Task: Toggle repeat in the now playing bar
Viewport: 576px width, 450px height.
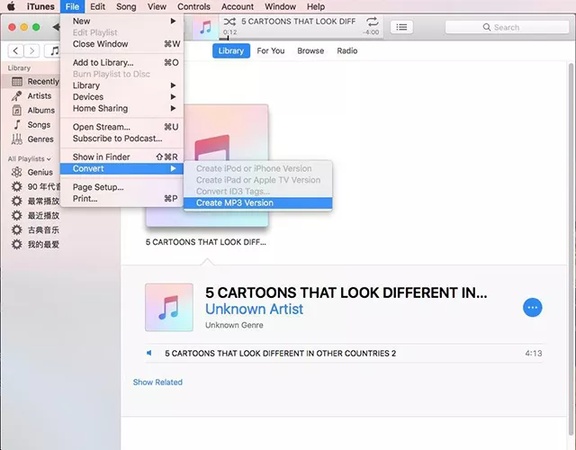Action: 372,21
